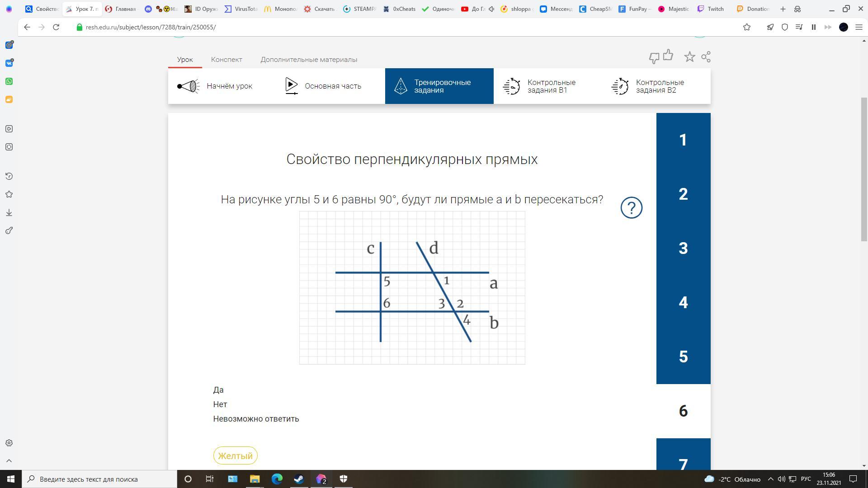This screenshot has width=868, height=488.
Task: Add lesson to favorites star icon
Action: click(x=689, y=57)
